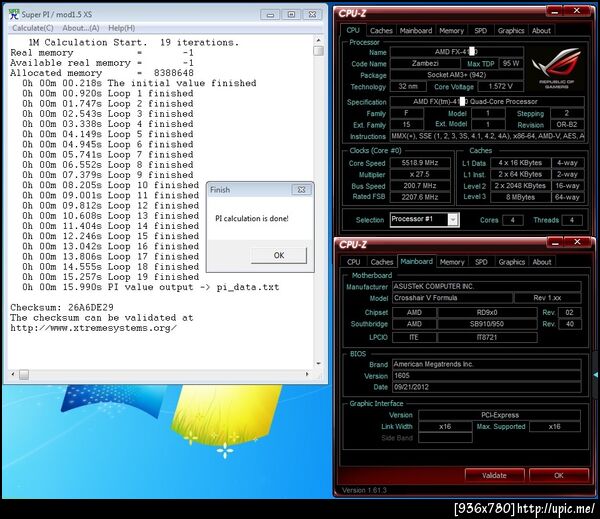This screenshot has width=600, height=519.
Task: Select About tab in bottom CPU-Z window
Action: [542, 262]
